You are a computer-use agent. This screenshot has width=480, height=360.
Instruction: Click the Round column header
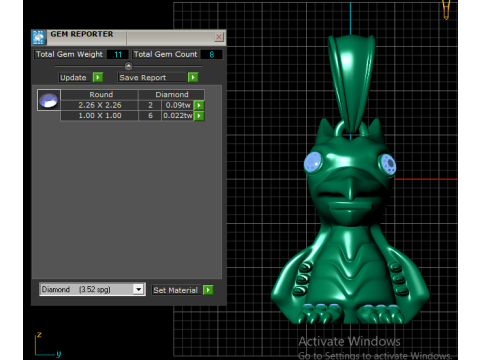coord(100,95)
